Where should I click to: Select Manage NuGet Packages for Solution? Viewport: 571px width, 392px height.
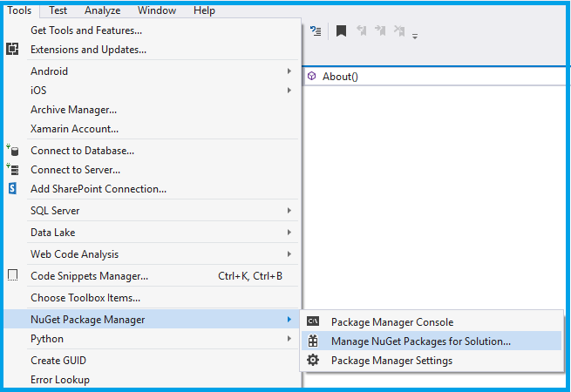pos(432,341)
